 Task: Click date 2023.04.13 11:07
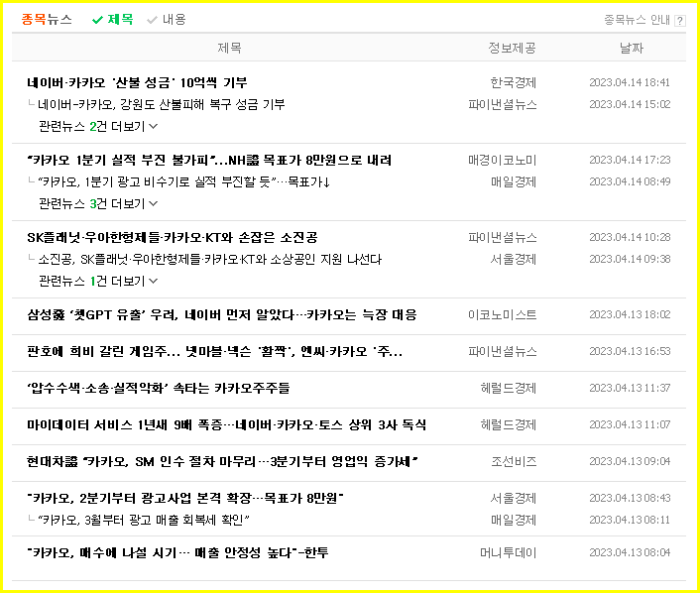point(630,424)
